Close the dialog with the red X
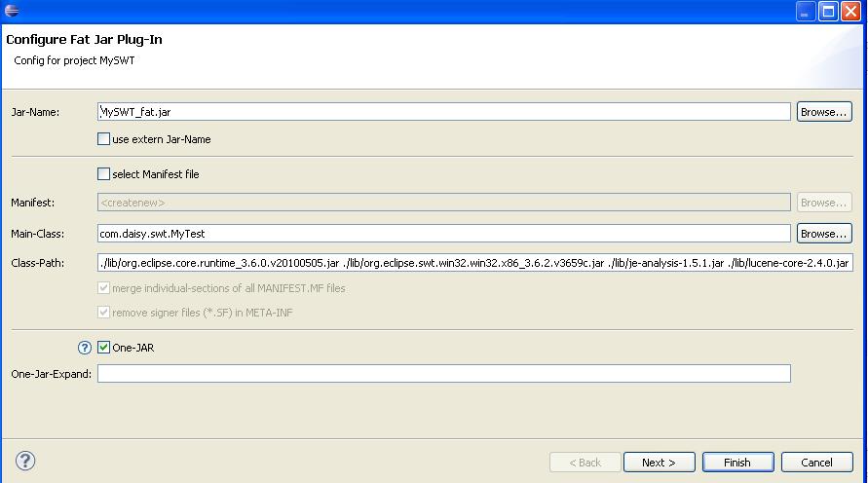Viewport: 868px width, 483px height. pos(850,11)
